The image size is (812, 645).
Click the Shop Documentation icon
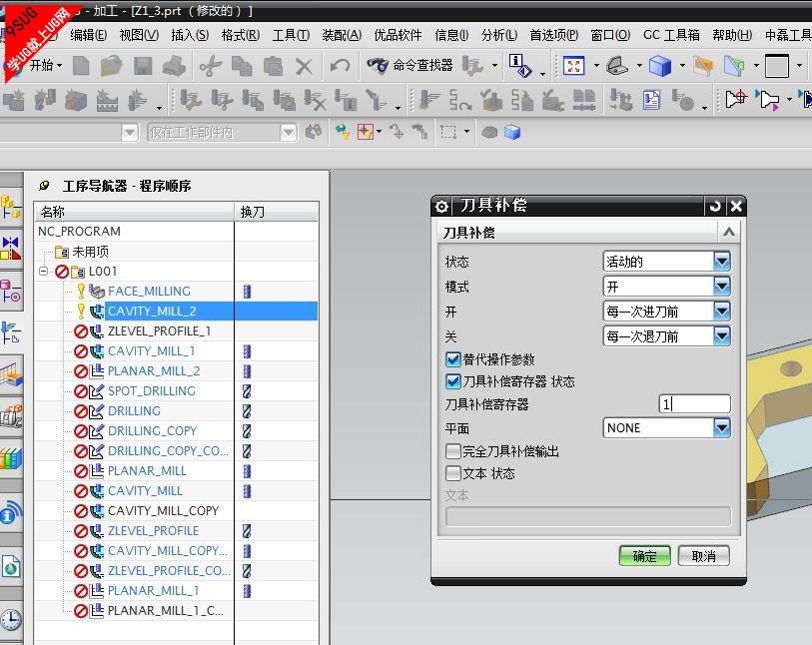(651, 100)
